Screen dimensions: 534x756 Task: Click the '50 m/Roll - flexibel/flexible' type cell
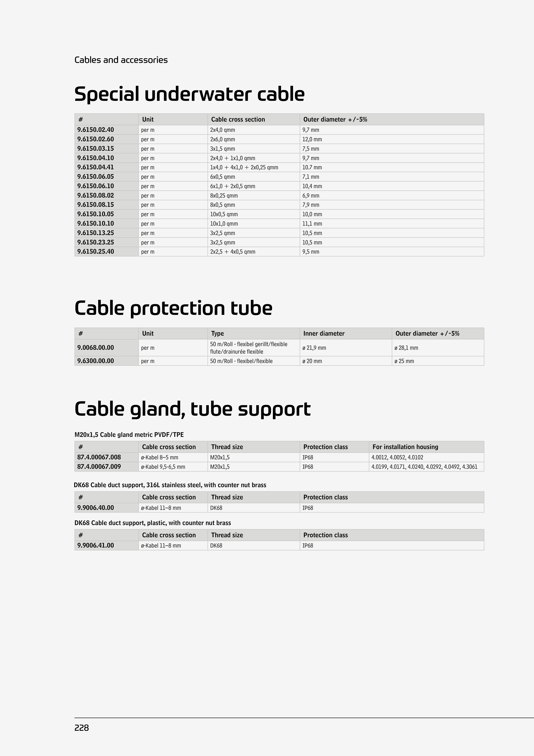point(241,361)
